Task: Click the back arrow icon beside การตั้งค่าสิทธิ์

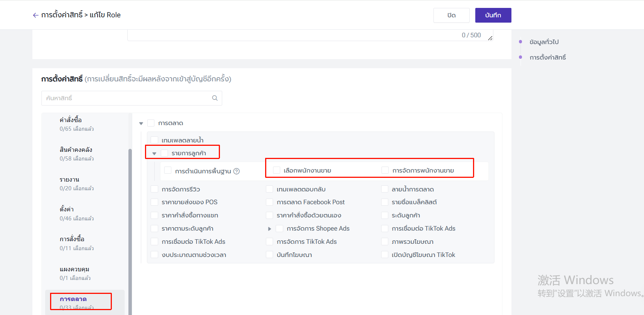Action: tap(36, 15)
